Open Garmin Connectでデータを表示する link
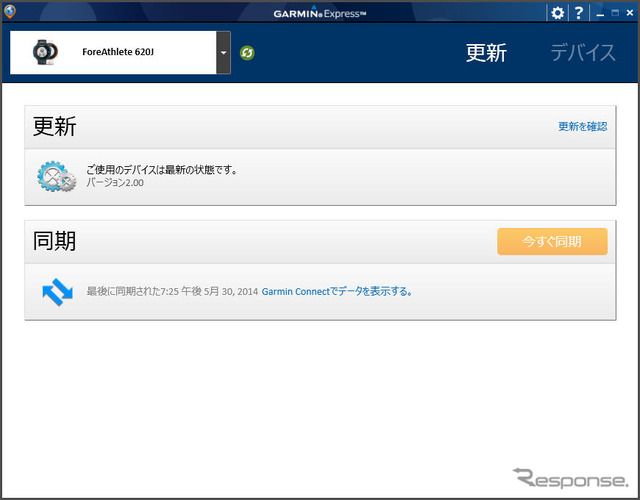The image size is (640, 500). click(337, 291)
